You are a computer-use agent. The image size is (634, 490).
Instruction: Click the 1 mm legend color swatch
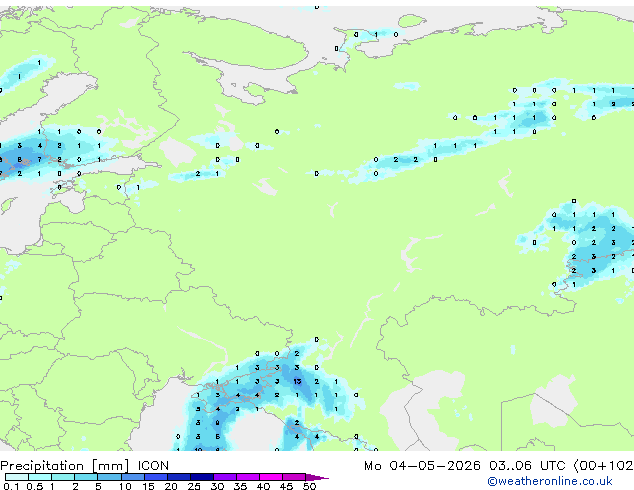[x=63, y=477]
